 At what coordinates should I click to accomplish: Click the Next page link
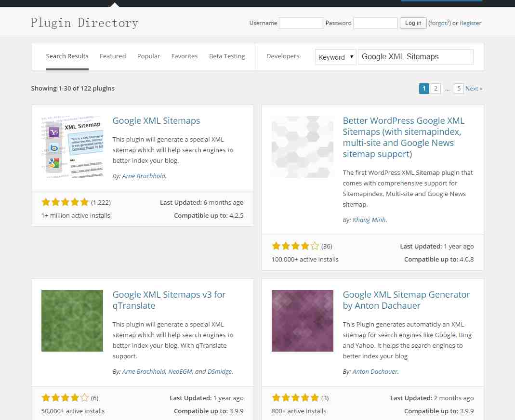coord(474,88)
